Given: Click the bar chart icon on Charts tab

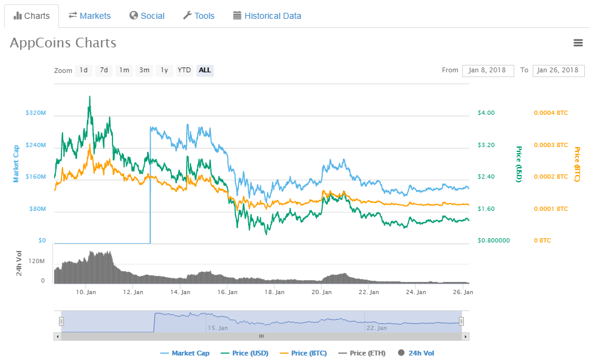Looking at the screenshot, I should (x=18, y=16).
